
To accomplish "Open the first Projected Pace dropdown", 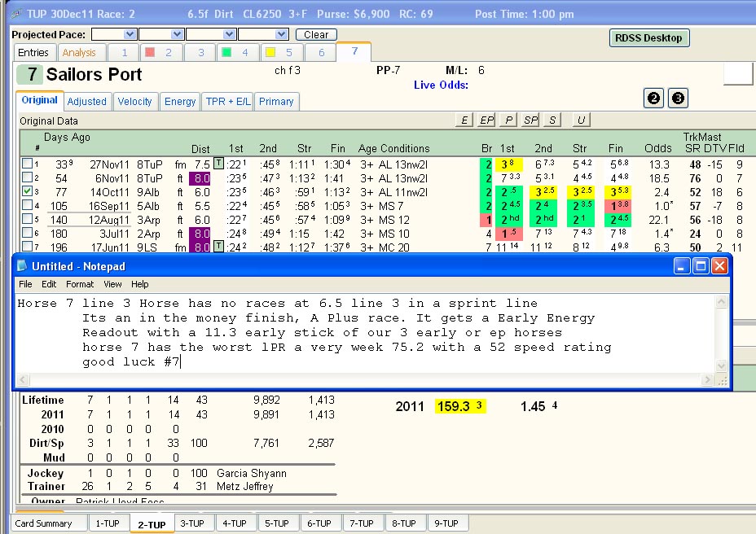I will [x=129, y=34].
